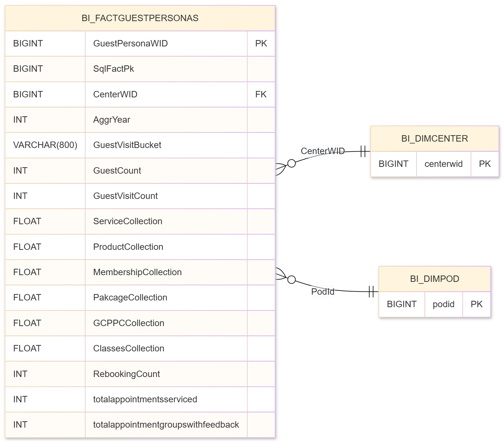Select the GuestVisitBucket field

tap(127, 145)
